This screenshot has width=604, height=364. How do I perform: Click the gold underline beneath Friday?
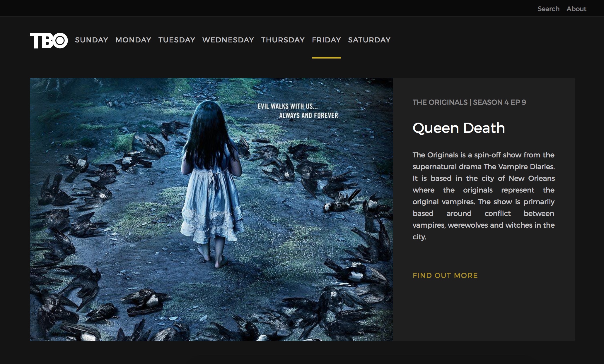coord(326,58)
